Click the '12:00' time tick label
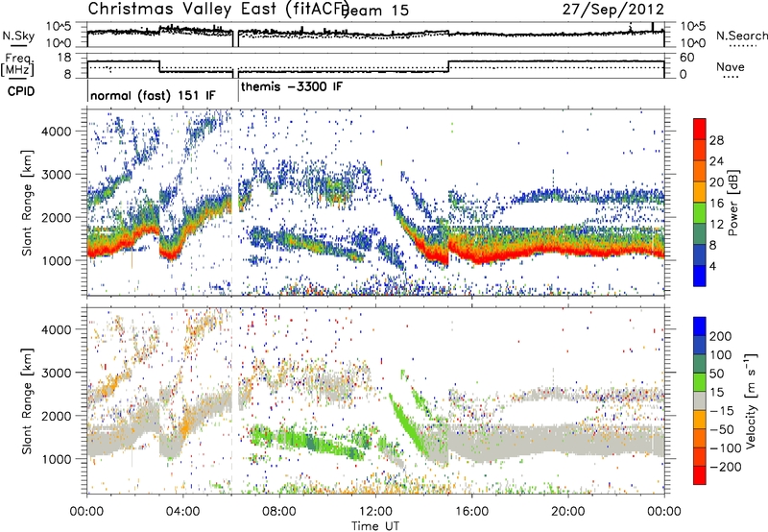The height and width of the screenshot is (532, 768). click(375, 512)
